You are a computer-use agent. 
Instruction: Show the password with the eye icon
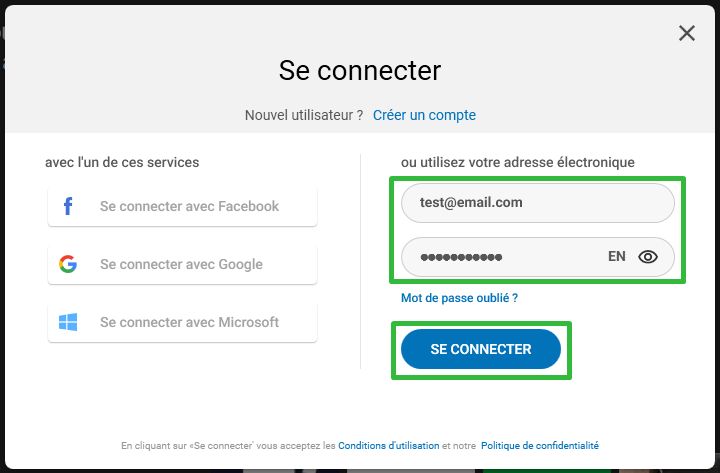click(648, 257)
